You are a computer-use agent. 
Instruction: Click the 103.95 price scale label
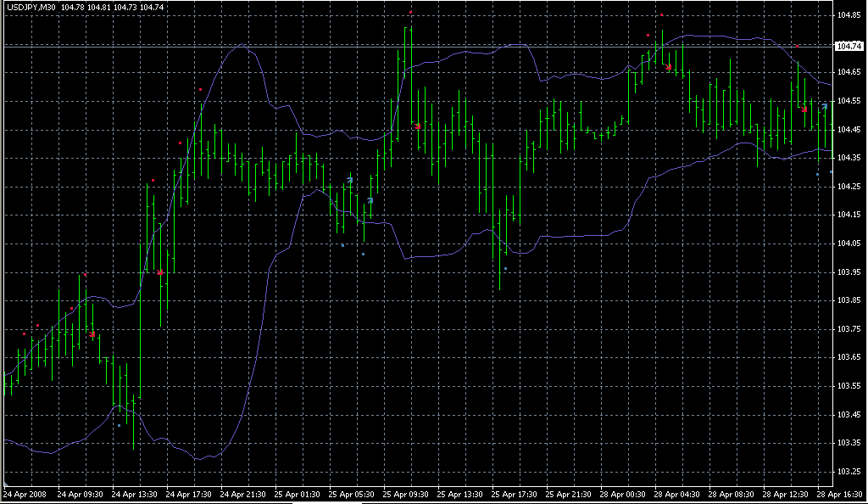849,272
